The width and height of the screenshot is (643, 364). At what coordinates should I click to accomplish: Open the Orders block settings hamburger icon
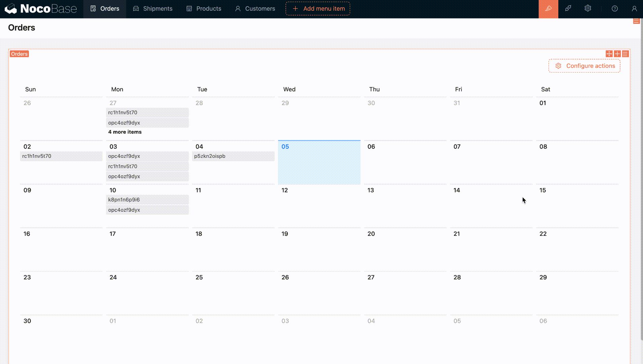click(x=625, y=54)
